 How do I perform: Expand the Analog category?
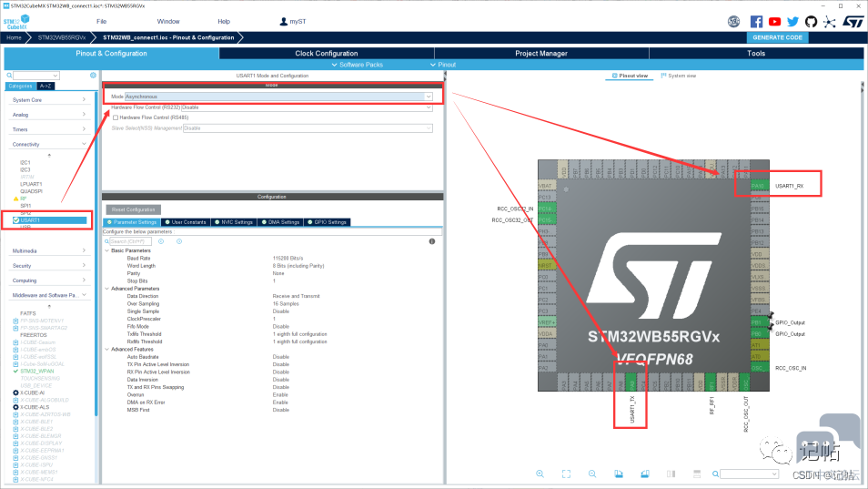49,115
